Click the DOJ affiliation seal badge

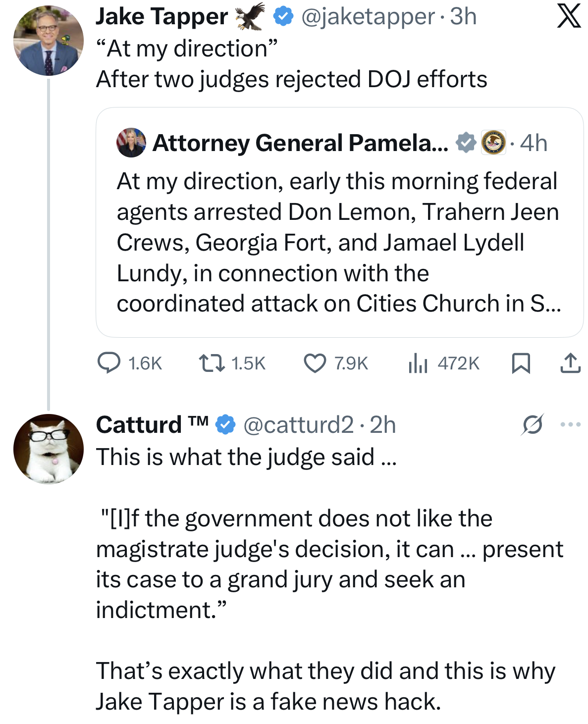coord(493,143)
